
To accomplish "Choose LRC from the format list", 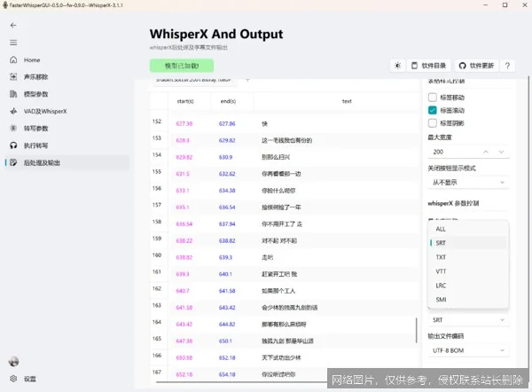I will click(x=468, y=286).
